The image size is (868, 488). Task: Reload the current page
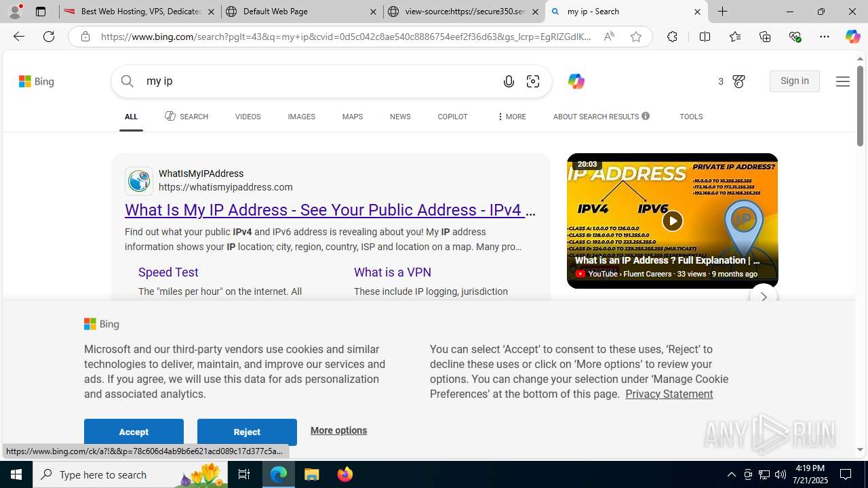pyautogui.click(x=49, y=37)
